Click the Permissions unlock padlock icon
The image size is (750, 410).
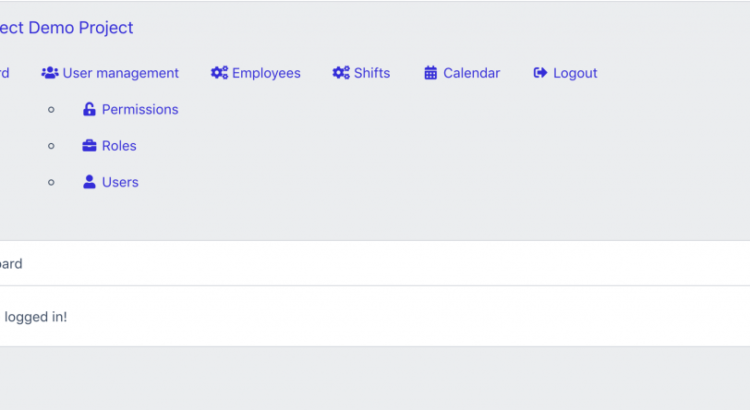pyautogui.click(x=89, y=110)
